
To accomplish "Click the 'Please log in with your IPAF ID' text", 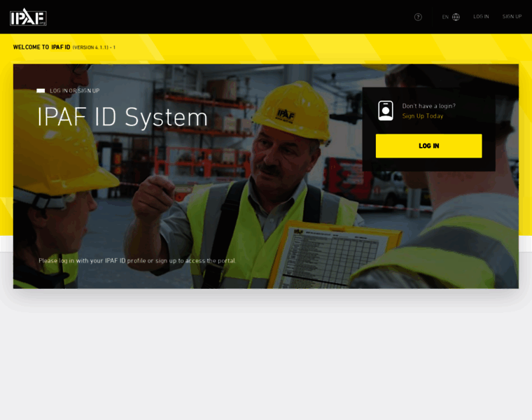I will [x=136, y=260].
